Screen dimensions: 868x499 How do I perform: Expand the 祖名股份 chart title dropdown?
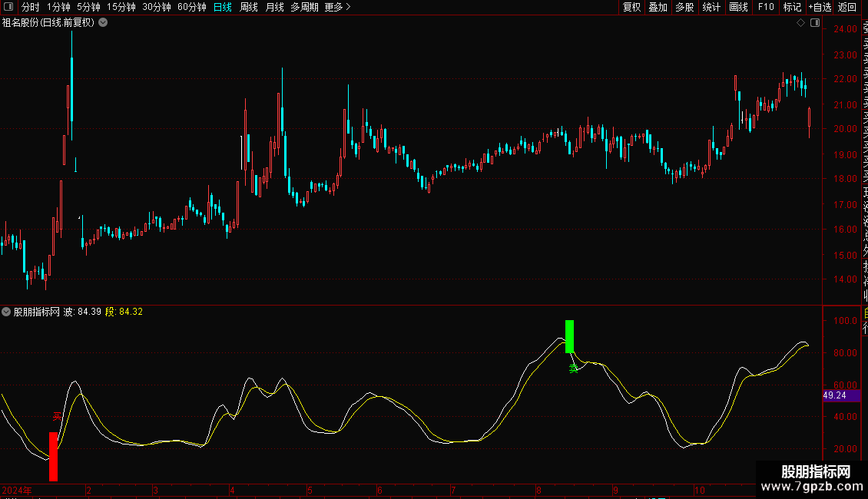pyautogui.click(x=103, y=23)
